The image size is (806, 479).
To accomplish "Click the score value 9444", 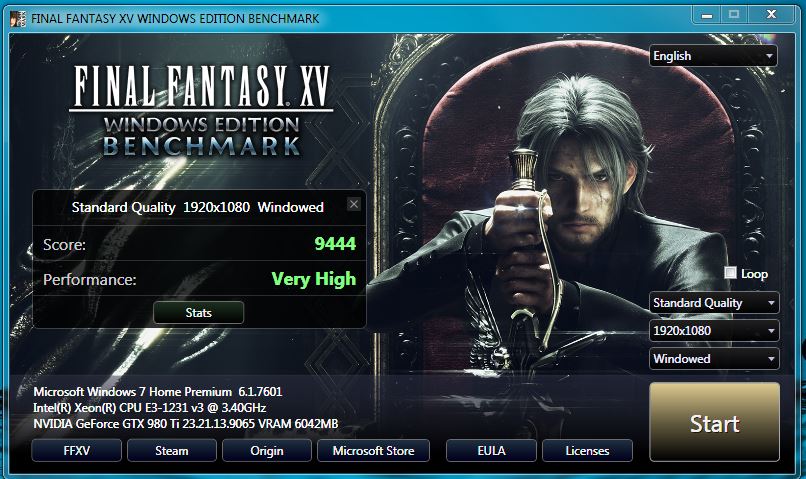I will click(x=335, y=244).
